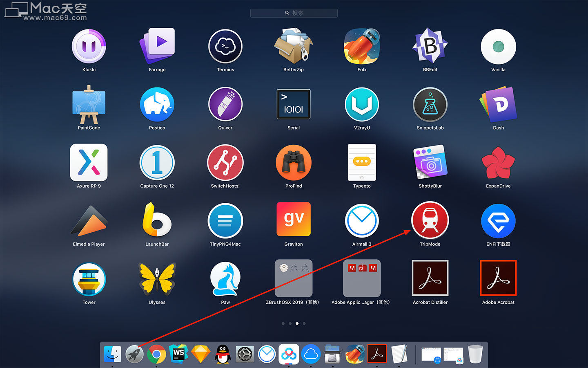This screenshot has width=588, height=368.
Task: Launch Ulysses butterfly app
Action: (157, 279)
